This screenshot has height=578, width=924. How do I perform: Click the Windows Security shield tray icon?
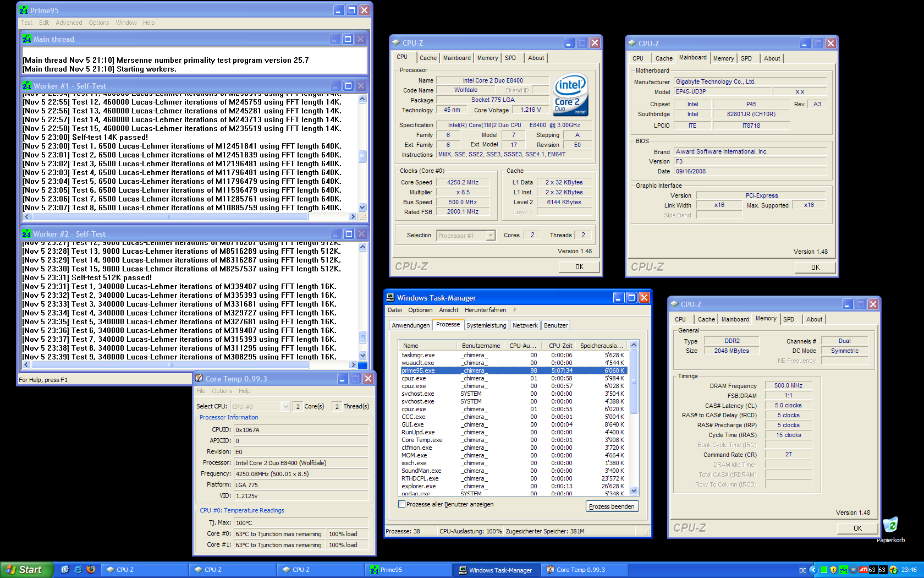(x=834, y=570)
